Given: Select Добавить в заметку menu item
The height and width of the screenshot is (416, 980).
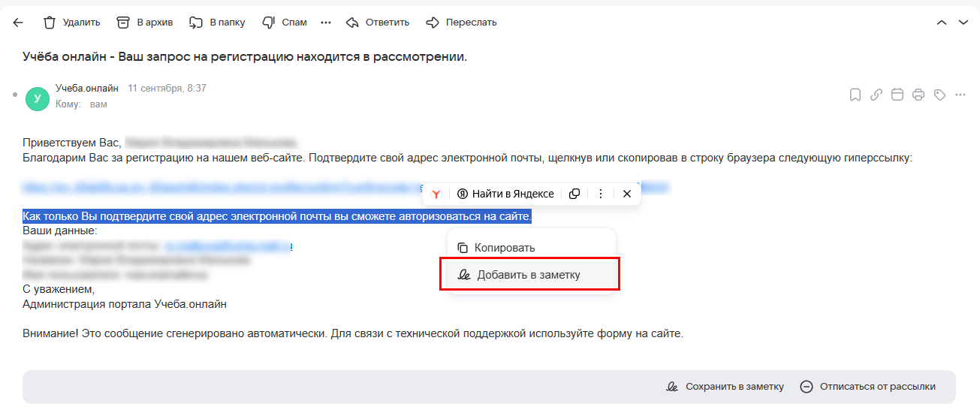Looking at the screenshot, I should coord(529,275).
